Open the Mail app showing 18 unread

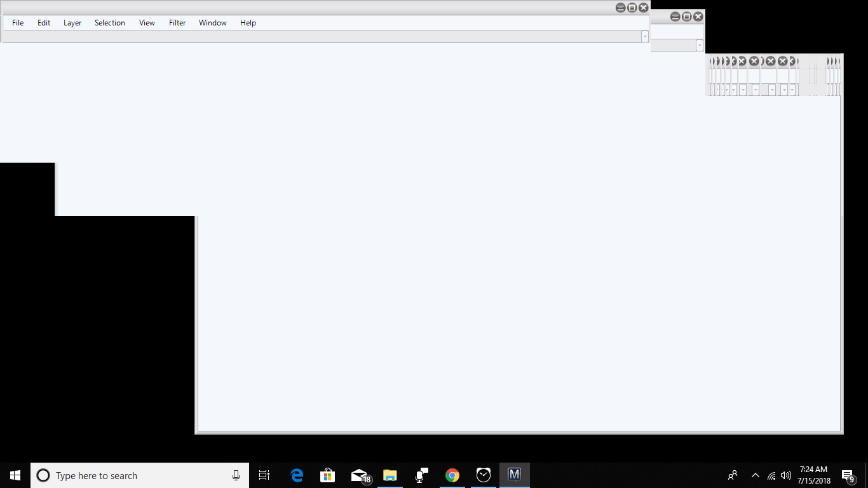tap(358, 475)
